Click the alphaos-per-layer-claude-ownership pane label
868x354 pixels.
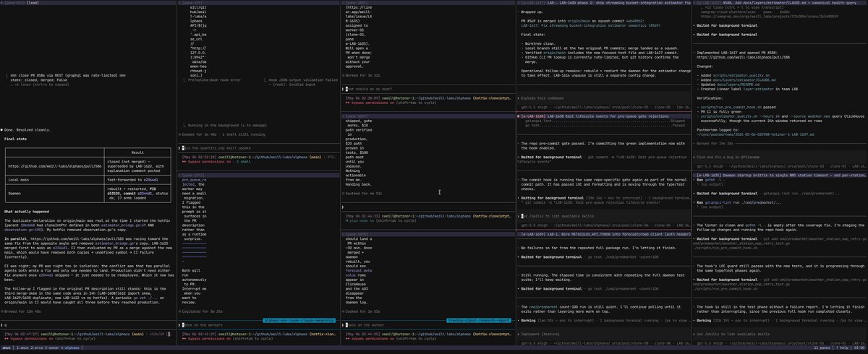(x=298, y=320)
